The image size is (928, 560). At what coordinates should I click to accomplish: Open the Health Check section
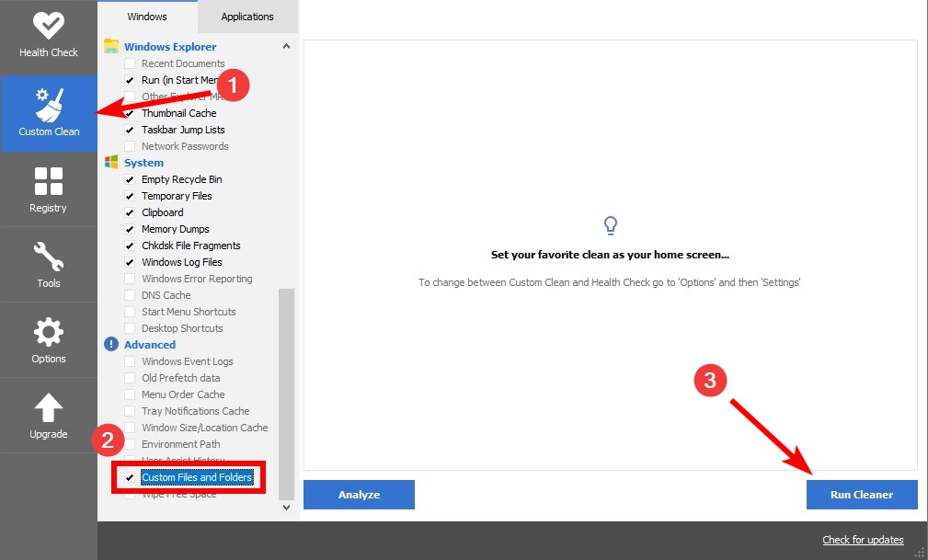[49, 36]
